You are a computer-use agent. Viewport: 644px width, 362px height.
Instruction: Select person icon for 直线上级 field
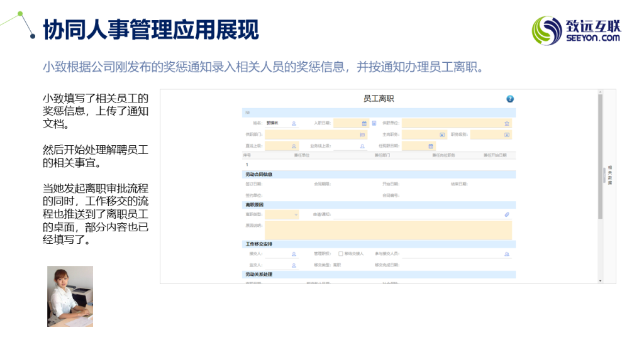(294, 146)
